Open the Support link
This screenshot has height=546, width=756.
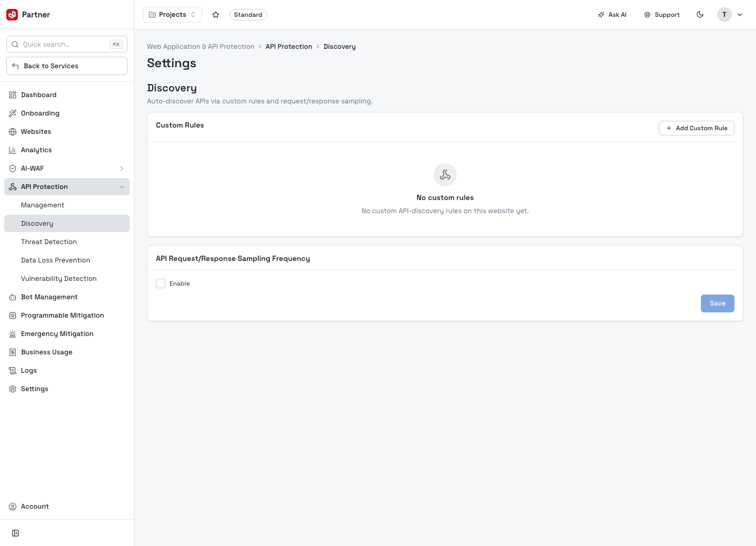(x=662, y=15)
